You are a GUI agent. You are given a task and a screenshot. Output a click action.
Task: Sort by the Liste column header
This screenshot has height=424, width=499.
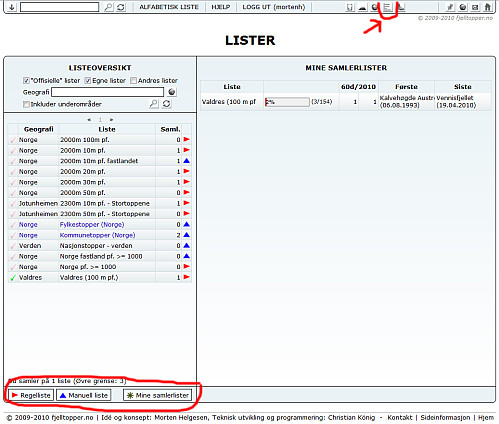(x=107, y=129)
